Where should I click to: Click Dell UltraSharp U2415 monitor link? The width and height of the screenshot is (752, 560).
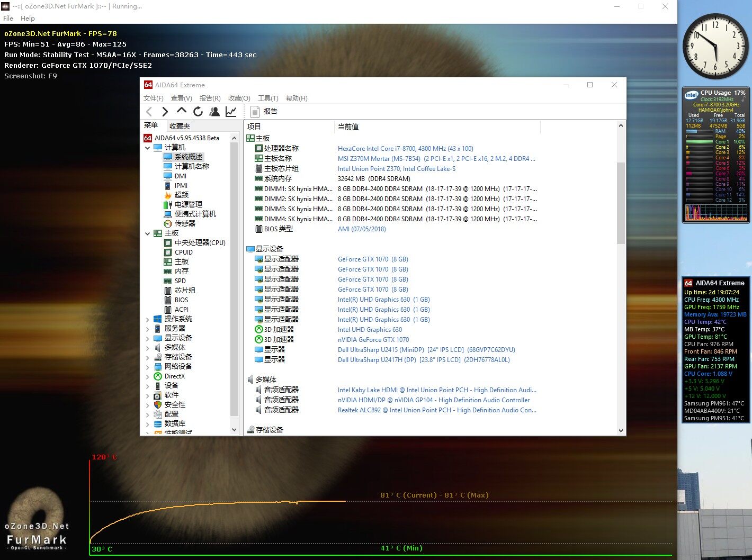tap(426, 350)
